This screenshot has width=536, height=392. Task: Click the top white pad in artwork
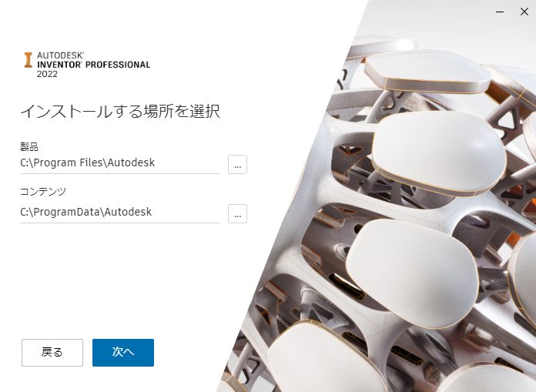tap(427, 72)
